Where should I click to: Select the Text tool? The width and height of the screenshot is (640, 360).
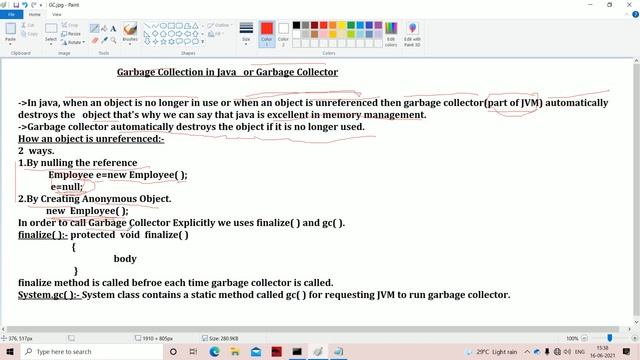click(113, 29)
